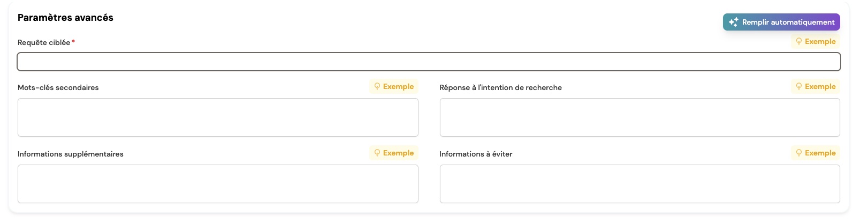The width and height of the screenshot is (868, 223).
Task: Click the lightbulb icon for Réponse à l'intention Exemple
Action: tap(799, 86)
